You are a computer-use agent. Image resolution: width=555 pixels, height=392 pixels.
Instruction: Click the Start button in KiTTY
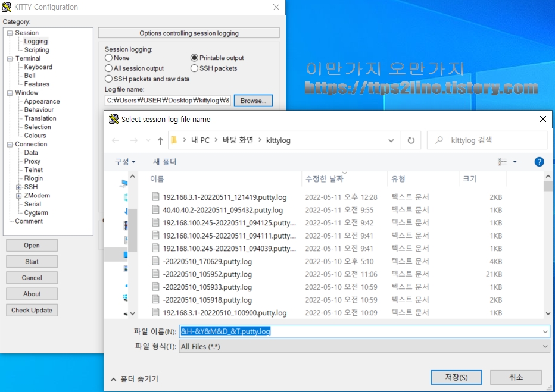(32, 262)
